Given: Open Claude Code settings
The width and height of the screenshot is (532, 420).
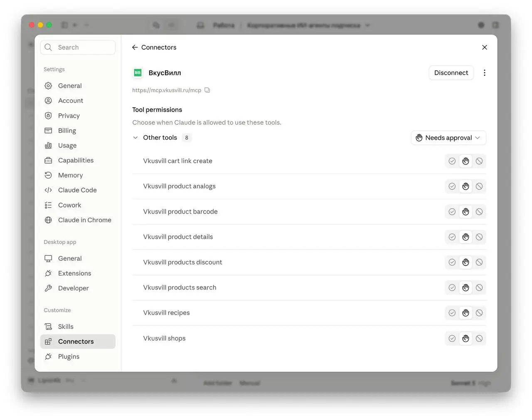Looking at the screenshot, I should coord(78,190).
